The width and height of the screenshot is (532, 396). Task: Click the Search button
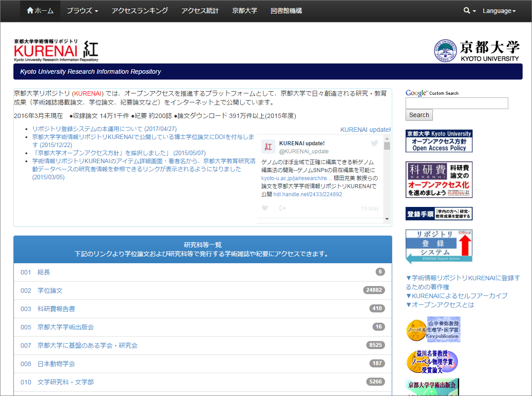[419, 115]
